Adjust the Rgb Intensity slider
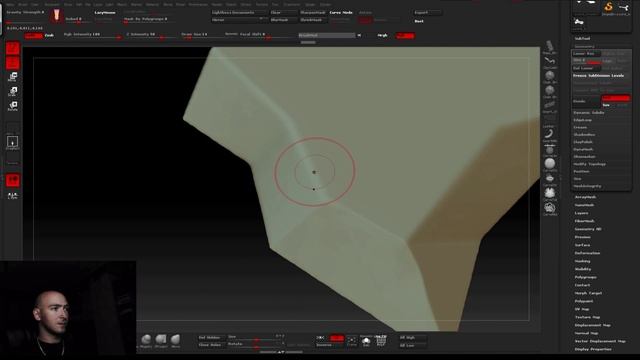The width and height of the screenshot is (640, 360). tap(92, 36)
